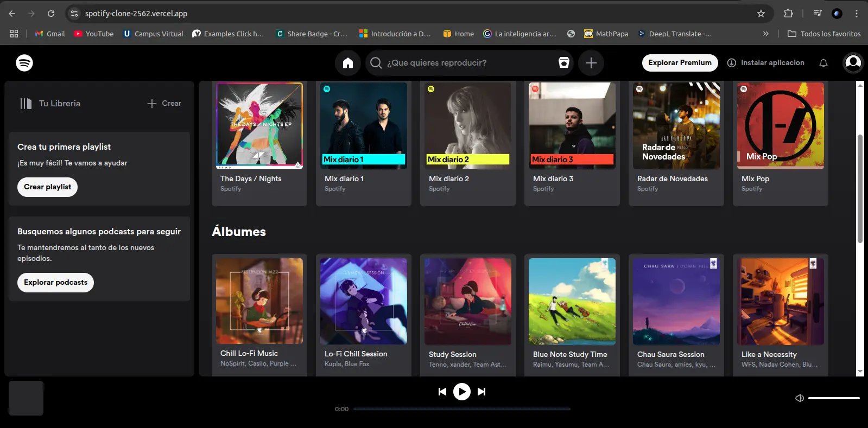Image resolution: width=868 pixels, height=428 pixels.
Task: Open the browse icon in search bar
Action: [x=564, y=62]
